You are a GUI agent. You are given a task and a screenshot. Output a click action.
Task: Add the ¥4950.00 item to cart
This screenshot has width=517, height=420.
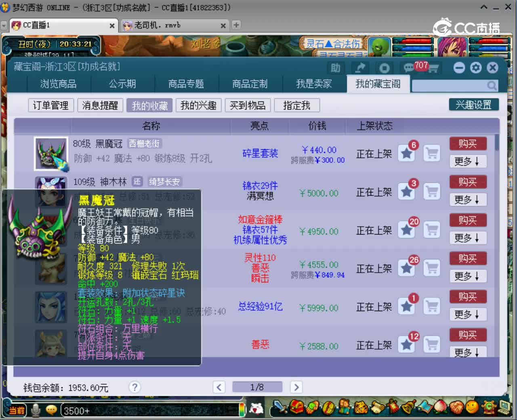(x=432, y=230)
